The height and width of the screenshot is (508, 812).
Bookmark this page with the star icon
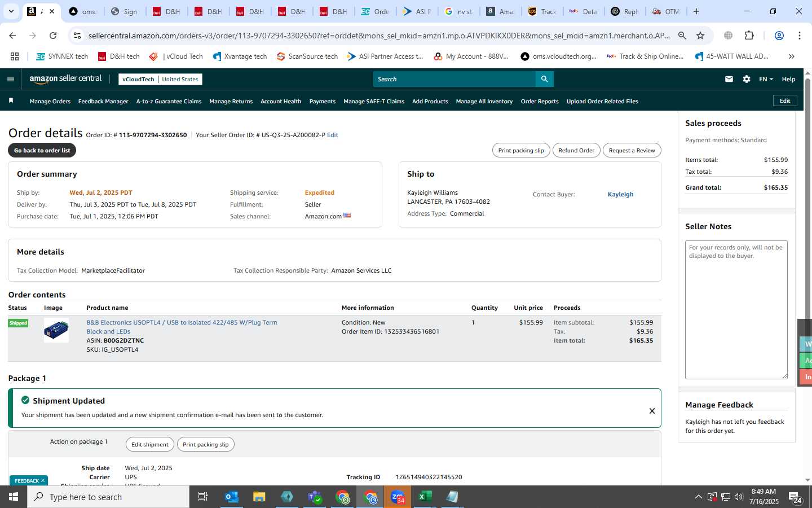point(700,36)
